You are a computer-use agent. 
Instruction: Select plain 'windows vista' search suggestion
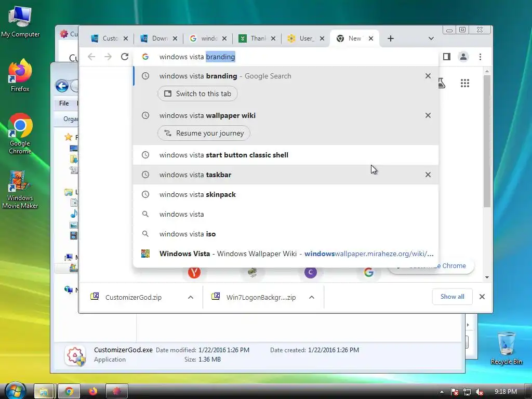point(286,214)
